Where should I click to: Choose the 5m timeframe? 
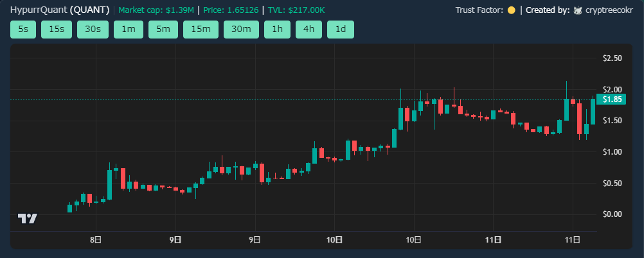coord(163,30)
